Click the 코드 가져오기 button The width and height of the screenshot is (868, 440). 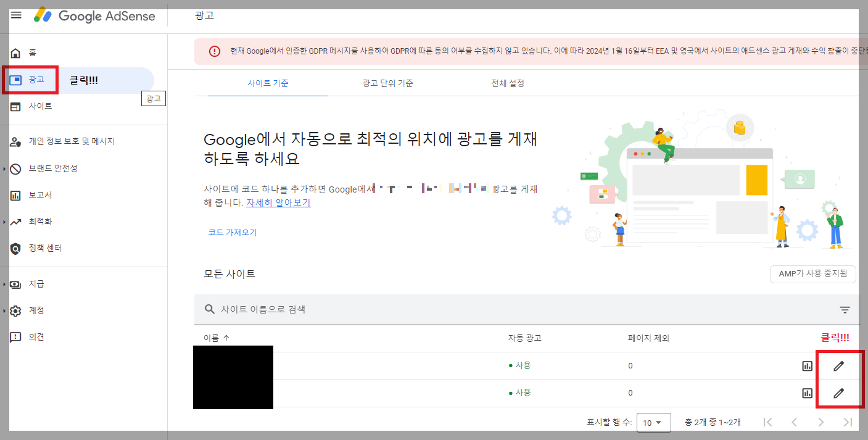[x=233, y=232]
